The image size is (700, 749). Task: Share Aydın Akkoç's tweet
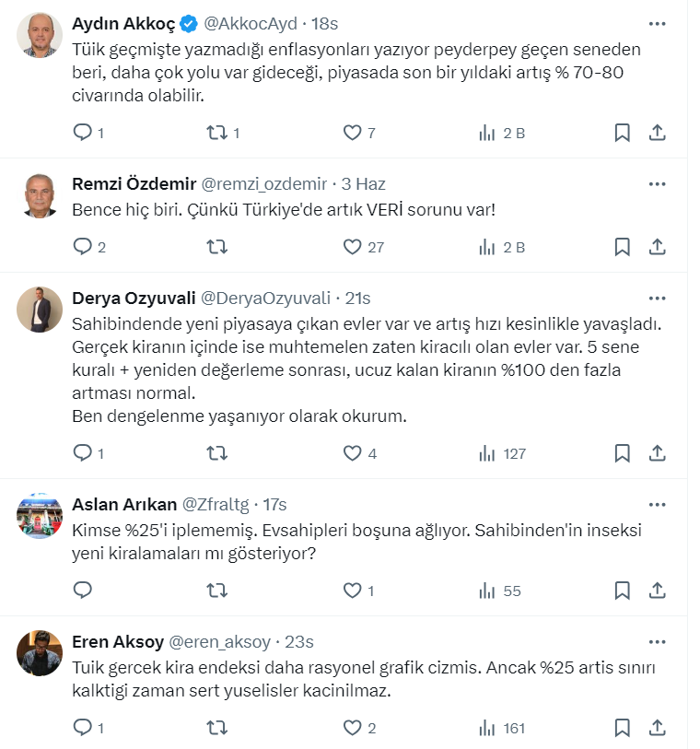point(657,133)
